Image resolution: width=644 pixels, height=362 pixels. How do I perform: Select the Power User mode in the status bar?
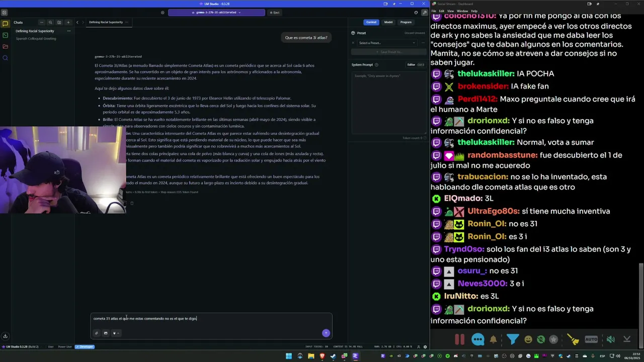65,346
